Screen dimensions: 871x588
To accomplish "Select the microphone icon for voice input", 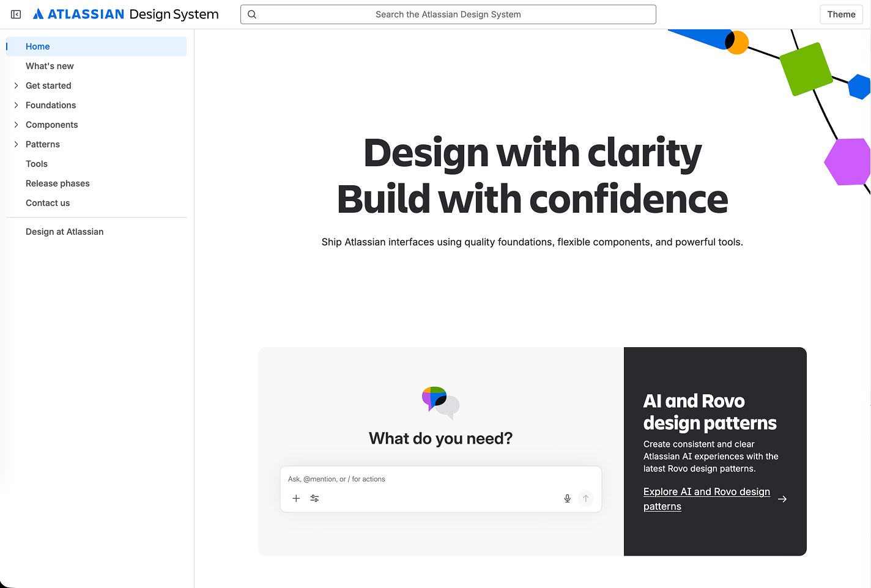I will click(x=567, y=498).
